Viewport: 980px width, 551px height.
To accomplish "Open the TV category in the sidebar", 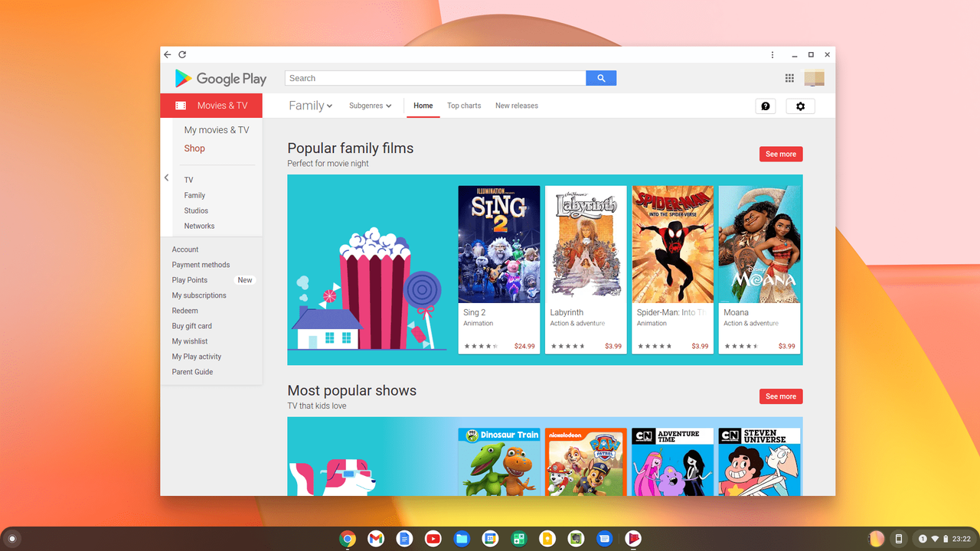I will click(188, 180).
